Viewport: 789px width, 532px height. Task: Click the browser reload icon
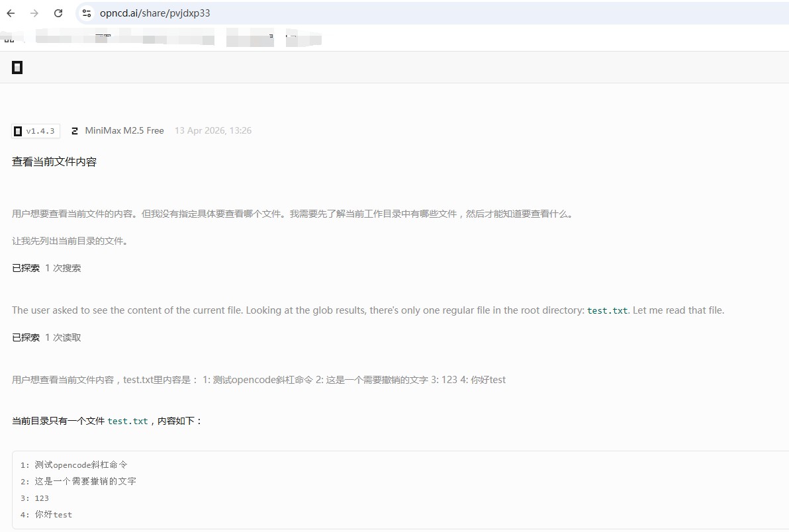[58, 12]
